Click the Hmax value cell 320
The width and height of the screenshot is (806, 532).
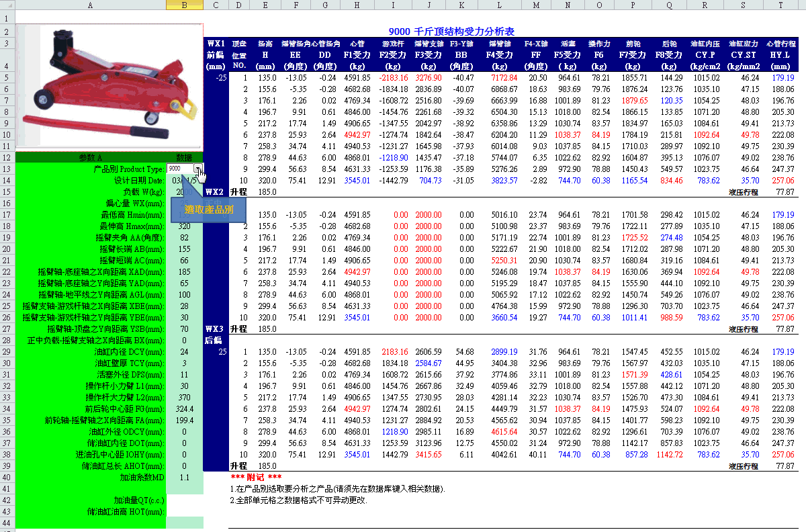click(184, 226)
